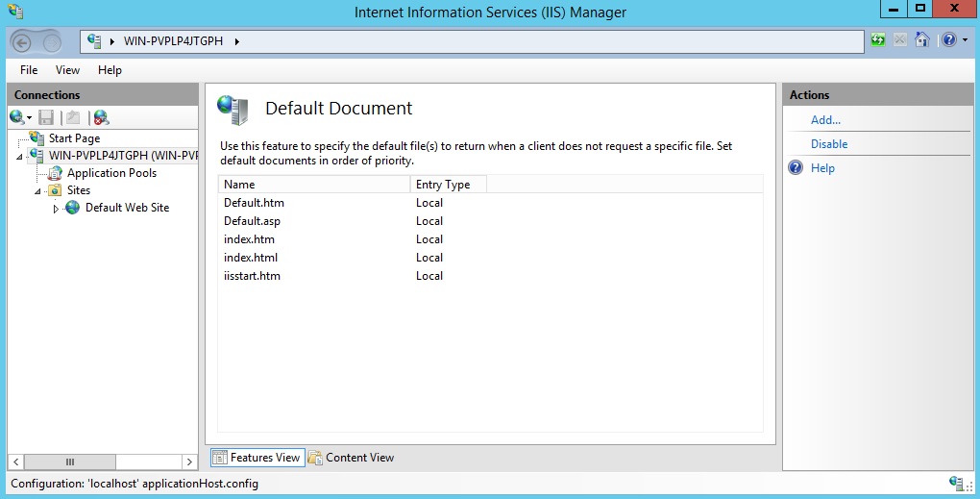Select the index.htm entry
Image resolution: width=980 pixels, height=499 pixels.
tap(249, 238)
